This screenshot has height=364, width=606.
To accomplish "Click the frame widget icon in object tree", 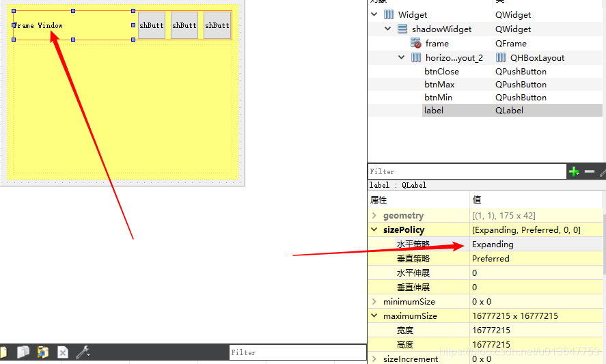I will click(x=416, y=43).
